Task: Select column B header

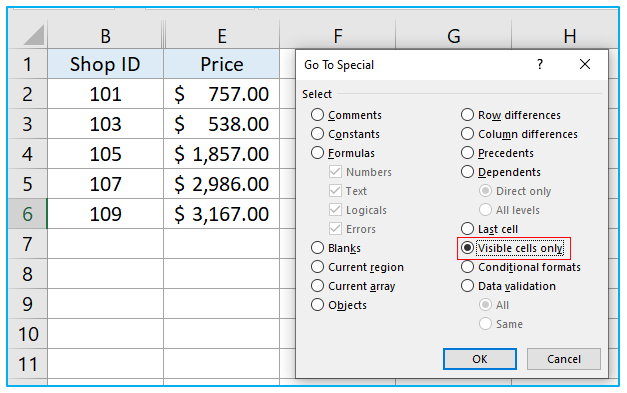Action: click(x=106, y=35)
